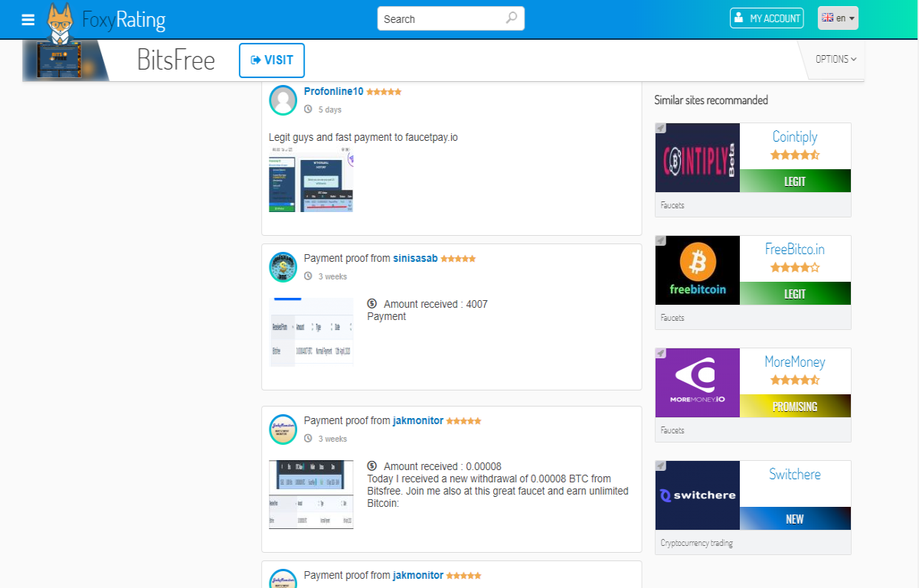
Task: Click rocket icon on Switchere card
Action: pos(661,465)
